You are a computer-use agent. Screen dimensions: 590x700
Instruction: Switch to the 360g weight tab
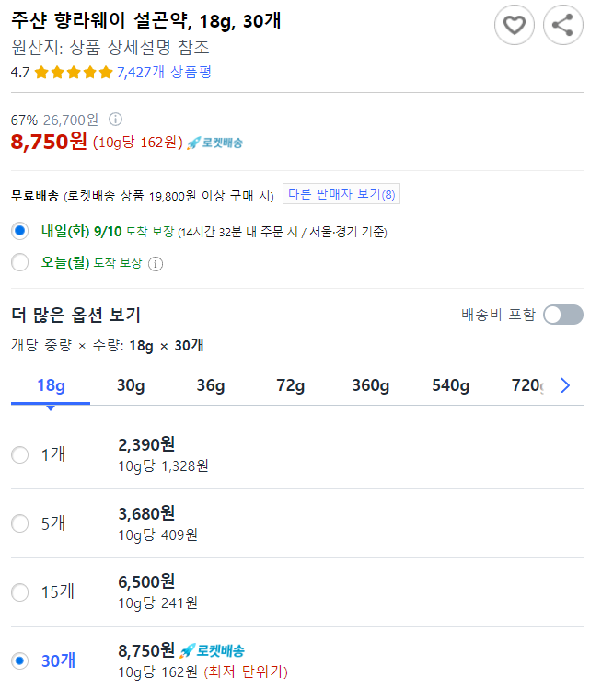pyautogui.click(x=370, y=385)
